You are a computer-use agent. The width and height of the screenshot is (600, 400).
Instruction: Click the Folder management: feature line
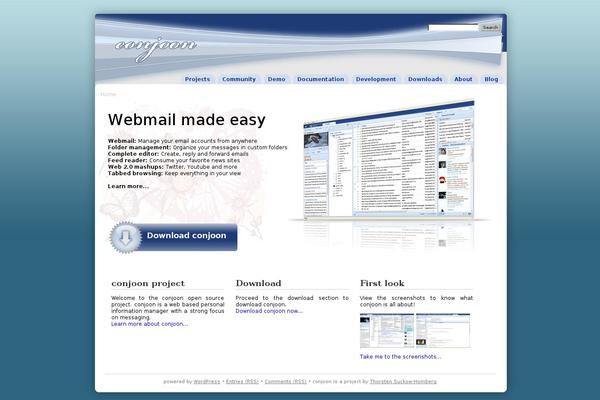point(197,147)
